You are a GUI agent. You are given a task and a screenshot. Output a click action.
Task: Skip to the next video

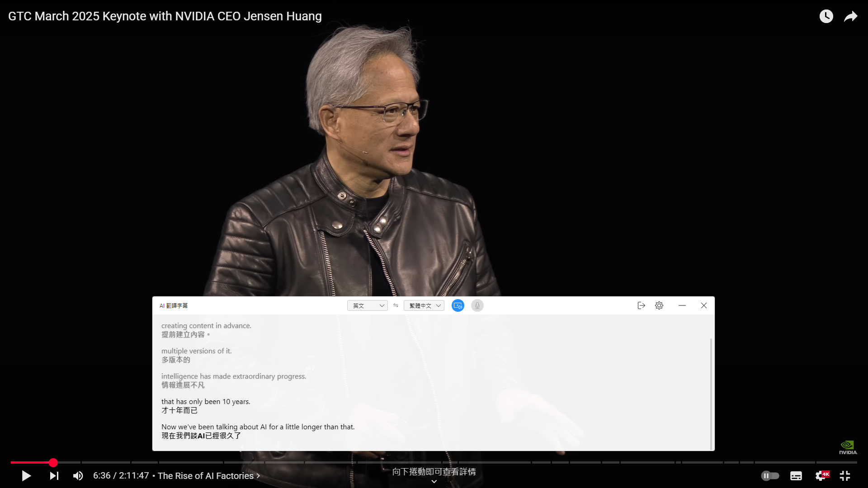[54, 476]
